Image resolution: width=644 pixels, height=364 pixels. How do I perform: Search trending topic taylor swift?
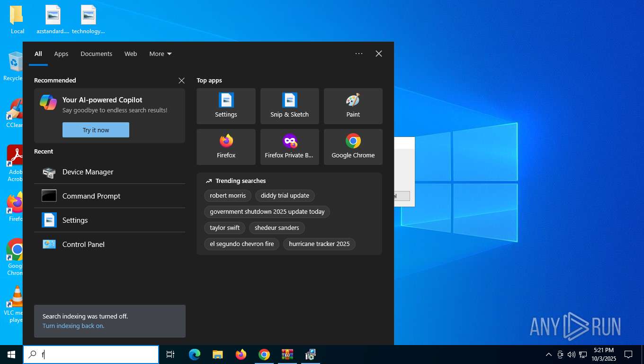pos(224,228)
